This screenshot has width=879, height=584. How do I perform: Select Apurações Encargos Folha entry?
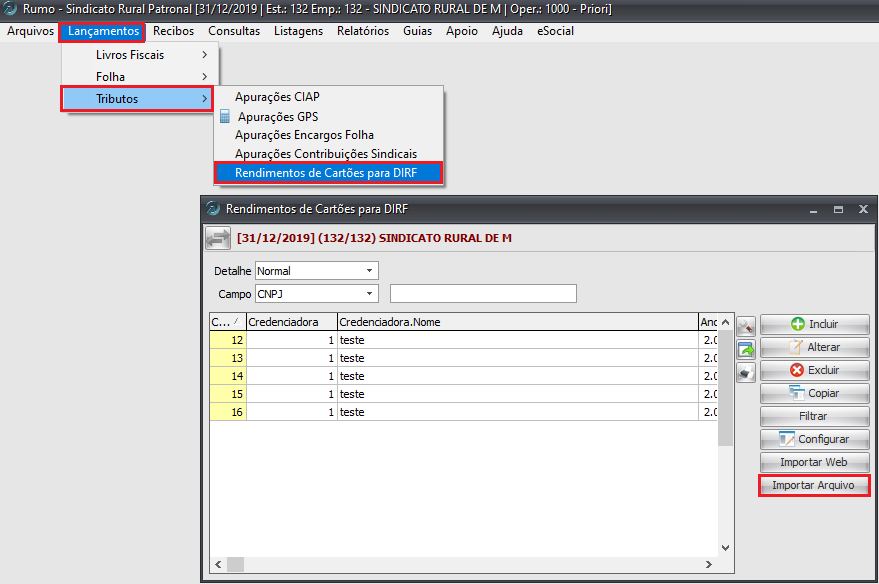(x=329, y=135)
